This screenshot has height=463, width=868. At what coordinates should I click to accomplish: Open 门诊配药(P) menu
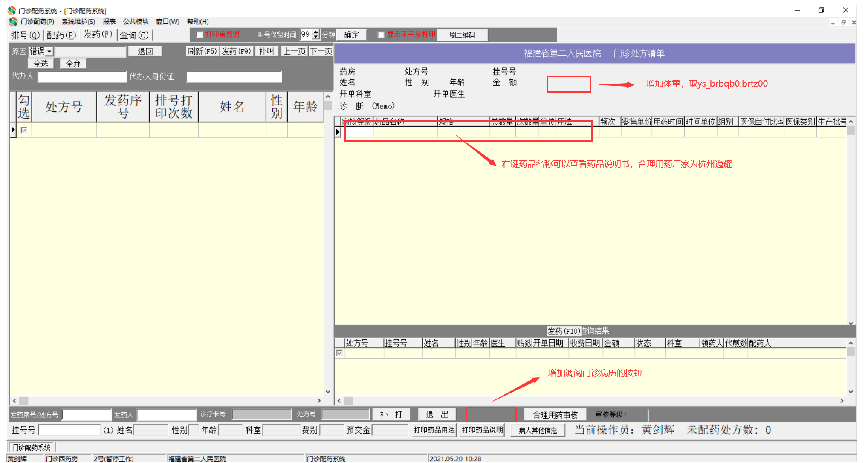point(38,22)
